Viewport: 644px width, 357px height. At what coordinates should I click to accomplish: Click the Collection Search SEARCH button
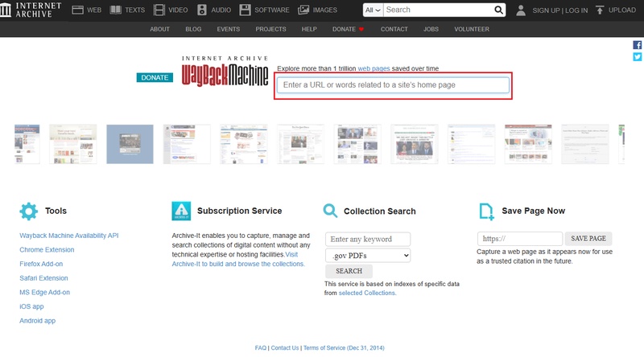[x=349, y=271]
